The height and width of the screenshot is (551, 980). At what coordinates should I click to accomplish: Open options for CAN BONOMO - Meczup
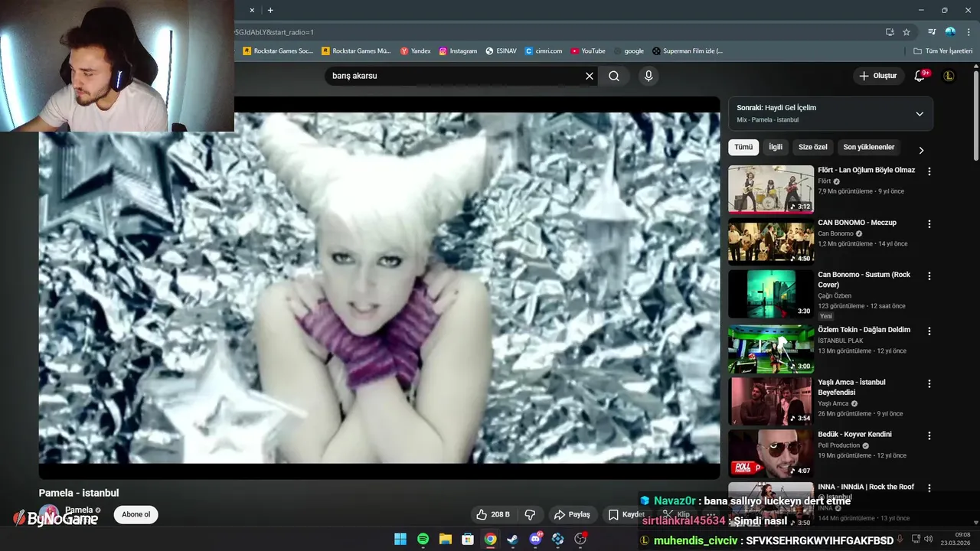coord(929,224)
